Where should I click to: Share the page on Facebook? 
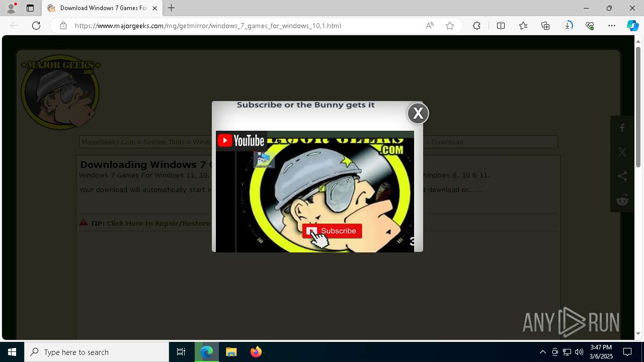[622, 128]
